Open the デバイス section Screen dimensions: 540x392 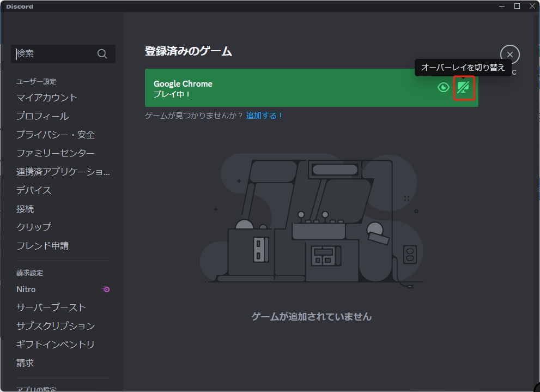pyautogui.click(x=34, y=190)
